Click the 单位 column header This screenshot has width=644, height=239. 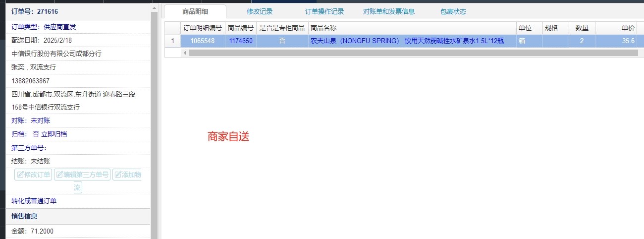tap(529, 28)
